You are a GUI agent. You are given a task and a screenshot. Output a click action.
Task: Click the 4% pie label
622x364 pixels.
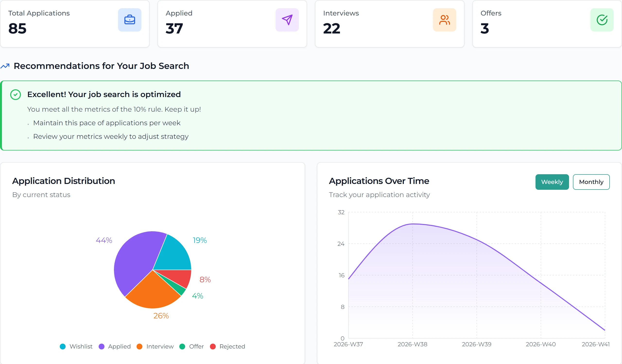click(x=198, y=296)
